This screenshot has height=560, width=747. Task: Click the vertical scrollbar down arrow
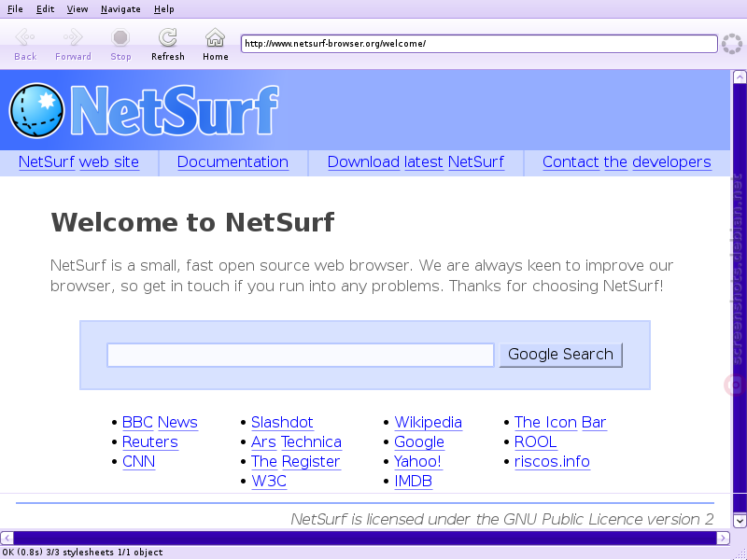point(740,521)
